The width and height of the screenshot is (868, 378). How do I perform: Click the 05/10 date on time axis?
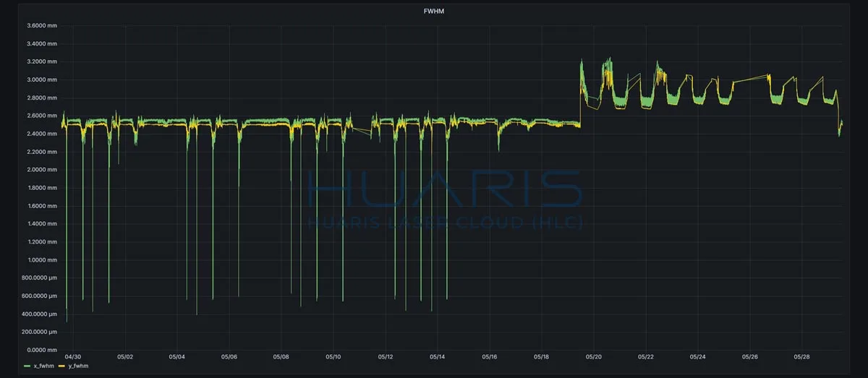coord(333,356)
